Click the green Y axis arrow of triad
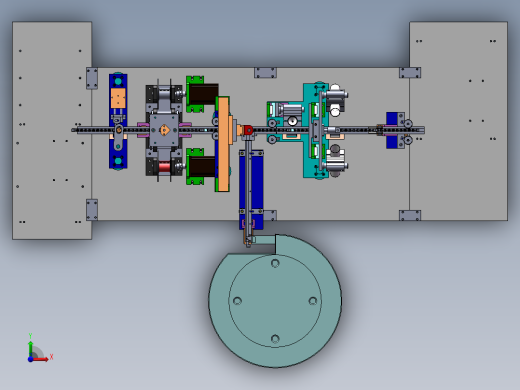The width and height of the screenshot is (520, 390). [x=30, y=348]
